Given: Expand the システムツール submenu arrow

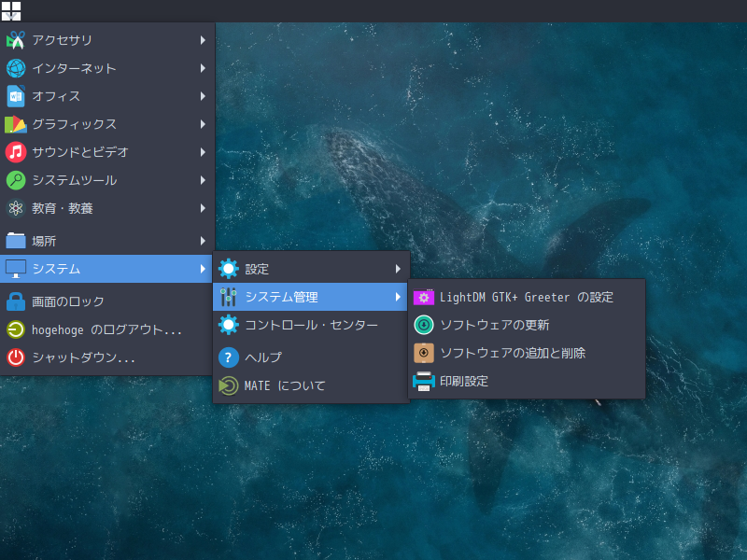Looking at the screenshot, I should [203, 180].
